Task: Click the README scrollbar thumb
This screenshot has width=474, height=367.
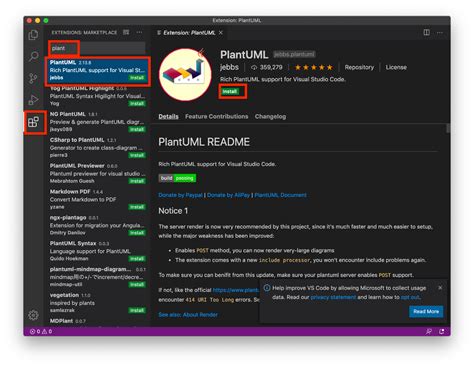Action: (448, 128)
